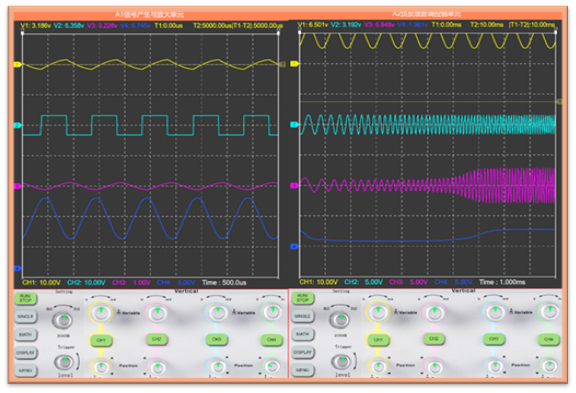Click the yellow CH1 volts knob on the left oscilloscope
Image resolution: width=576 pixels, height=393 pixels.
pyautogui.click(x=101, y=313)
